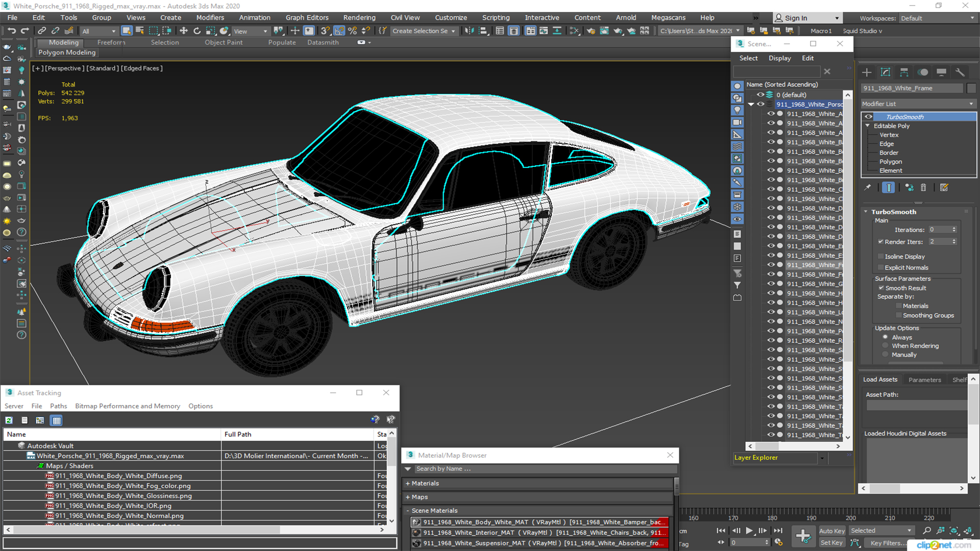Open the selection filter All dropdown
This screenshot has width=980, height=551.
pyautogui.click(x=100, y=31)
